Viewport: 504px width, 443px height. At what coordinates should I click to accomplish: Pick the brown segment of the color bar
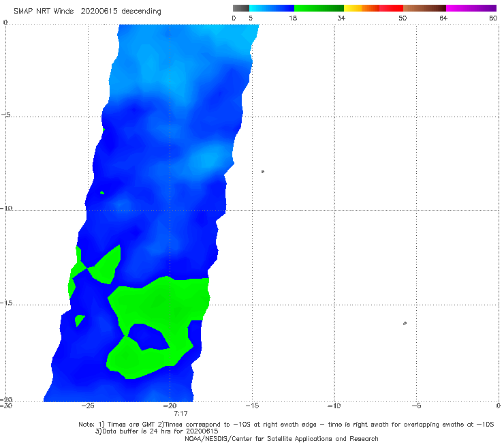(424, 8)
